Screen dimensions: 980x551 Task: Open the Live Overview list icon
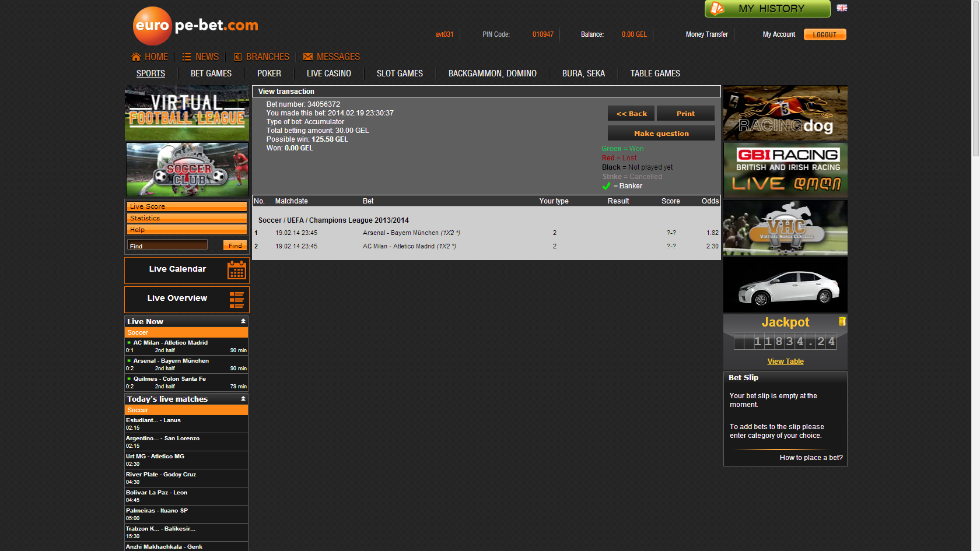point(236,300)
